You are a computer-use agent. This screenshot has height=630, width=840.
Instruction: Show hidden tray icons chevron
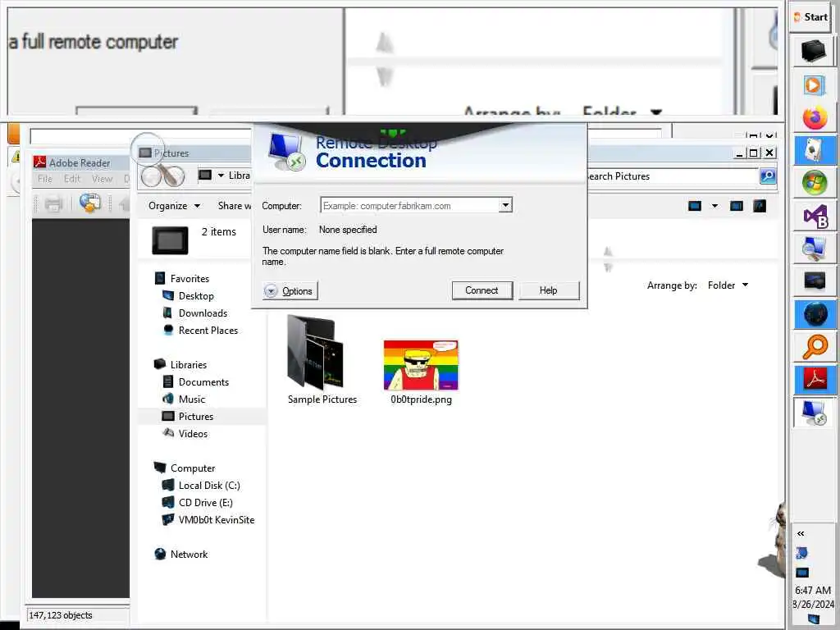[801, 533]
